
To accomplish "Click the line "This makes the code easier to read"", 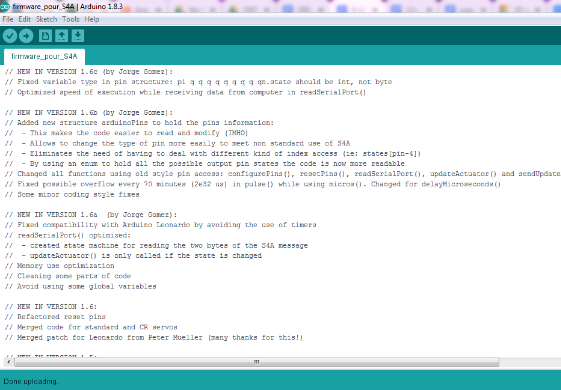I will pyautogui.click(x=126, y=133).
